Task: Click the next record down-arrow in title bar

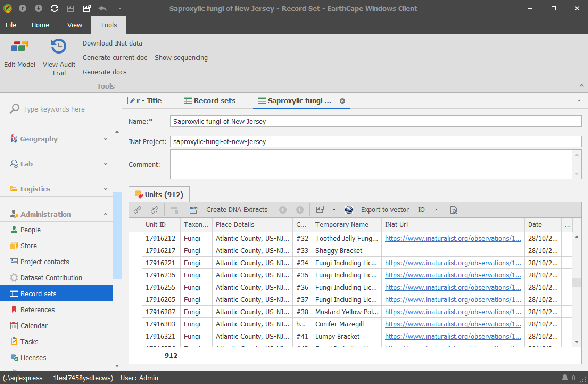Action: 39,9
